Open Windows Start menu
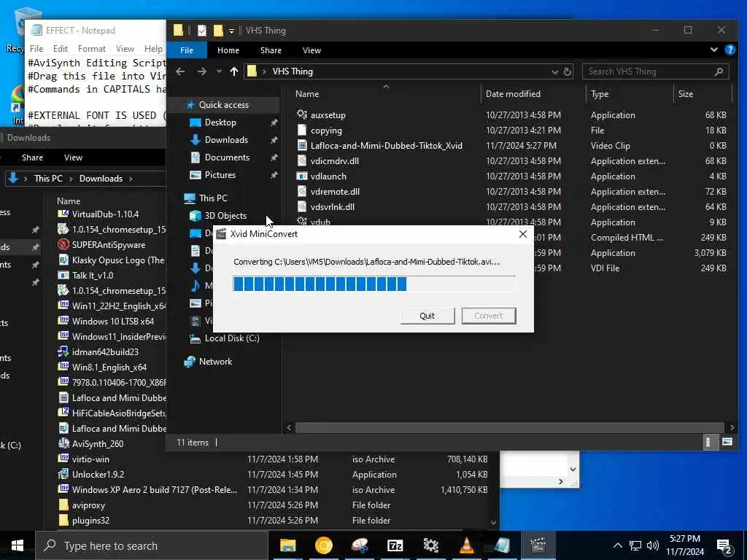This screenshot has height=560, width=747. [18, 545]
